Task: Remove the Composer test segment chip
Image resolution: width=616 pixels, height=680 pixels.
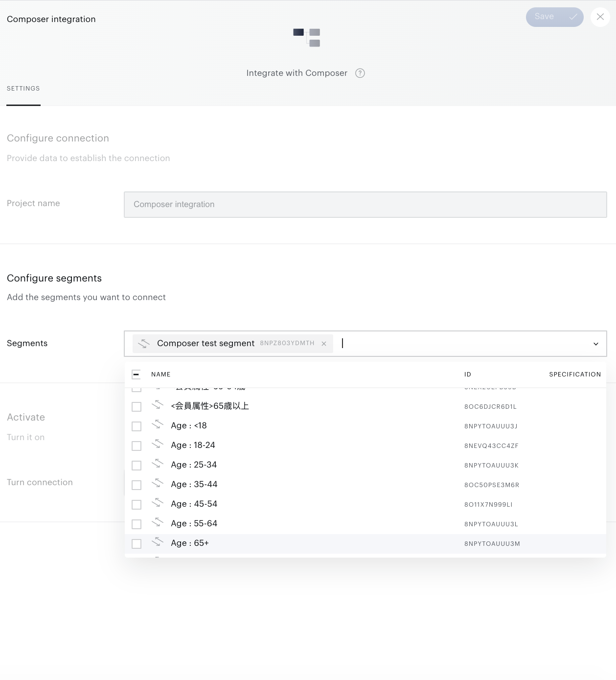Action: click(324, 344)
